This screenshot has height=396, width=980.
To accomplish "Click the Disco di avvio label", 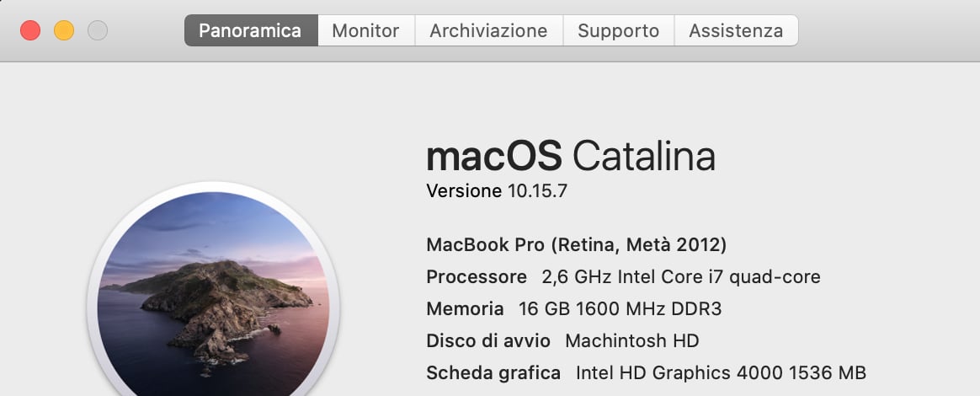I will tap(488, 341).
